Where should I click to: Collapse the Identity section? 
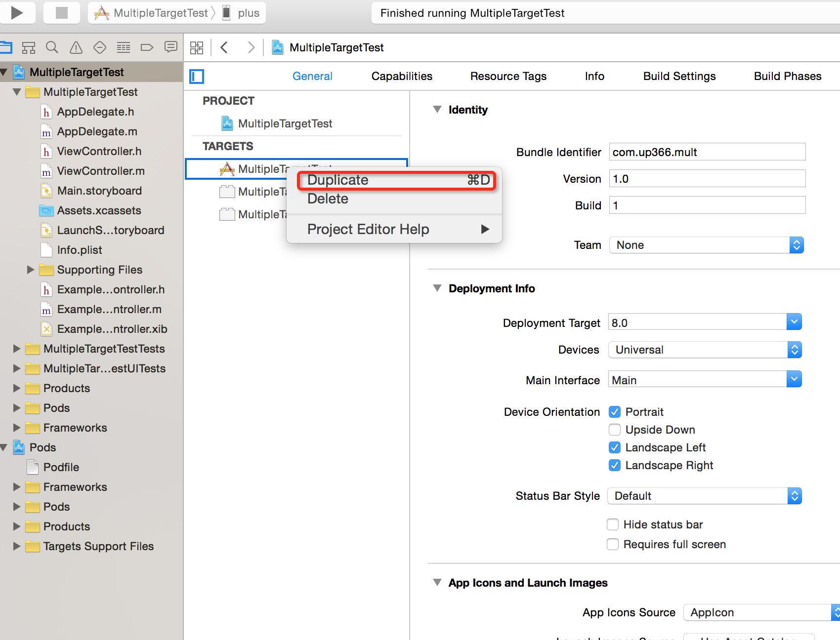pyautogui.click(x=437, y=110)
